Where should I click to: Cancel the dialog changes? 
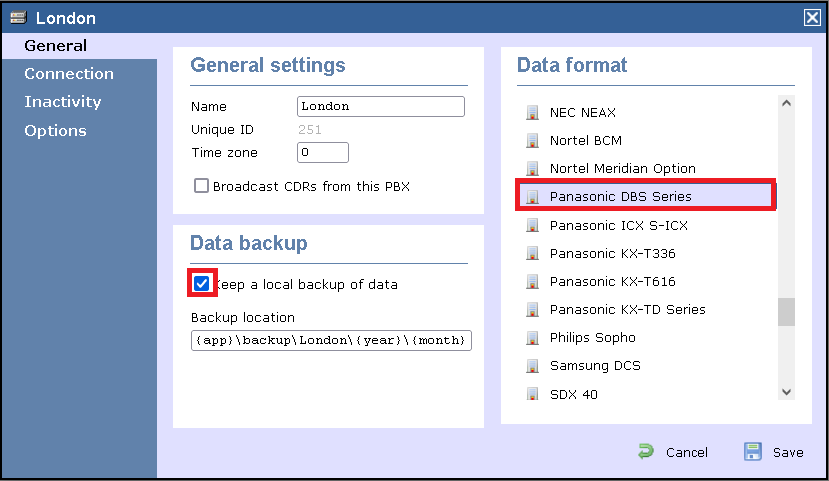[x=673, y=452]
